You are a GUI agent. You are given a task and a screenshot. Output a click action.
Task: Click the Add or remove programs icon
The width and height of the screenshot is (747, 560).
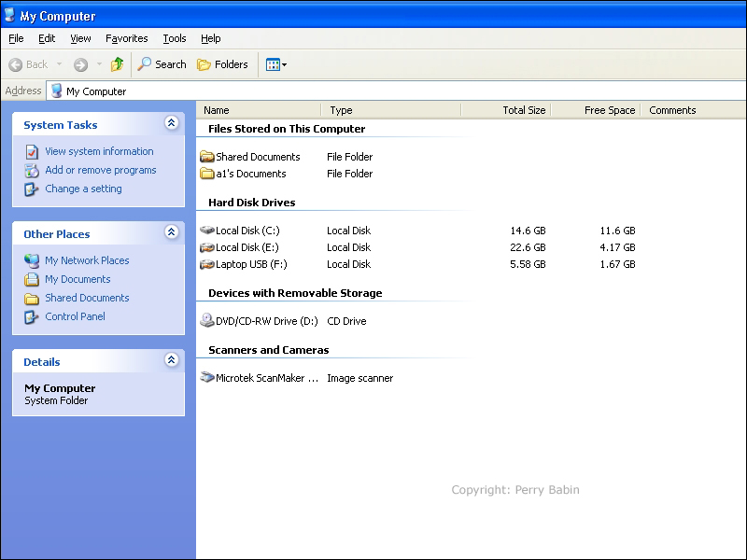(x=32, y=171)
